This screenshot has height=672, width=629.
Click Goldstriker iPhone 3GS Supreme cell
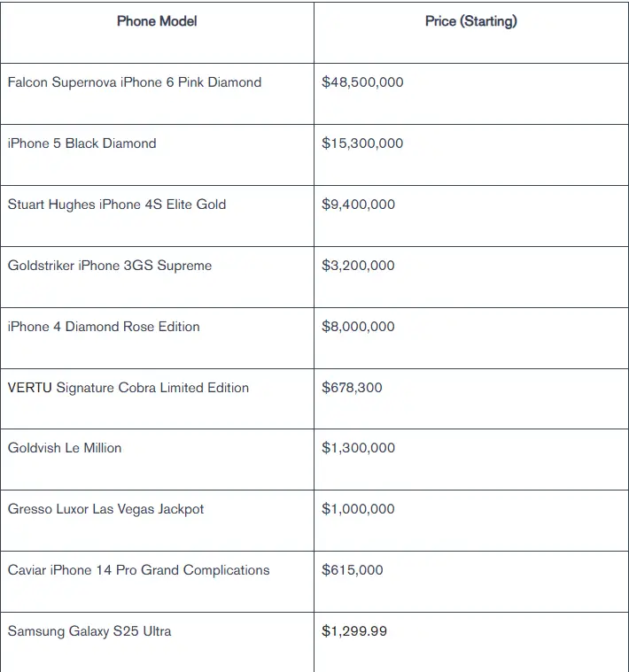point(157,277)
